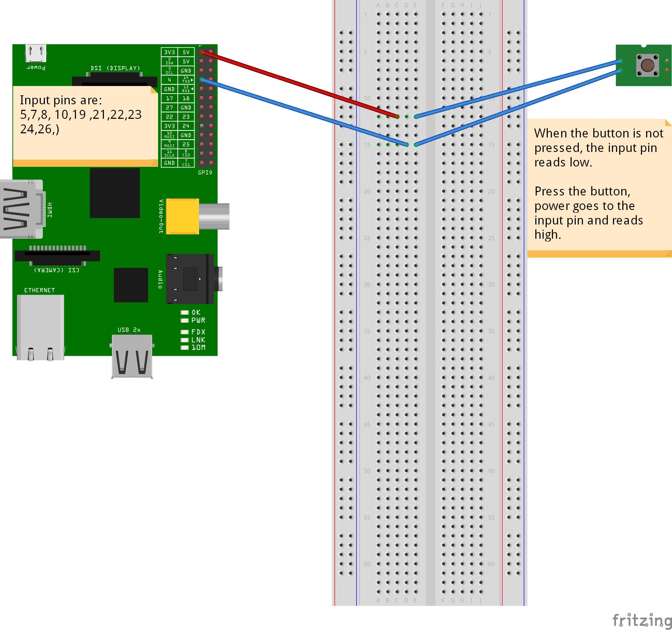Viewport: 672px width, 630px height.
Task: Select the 'Input pins are' note
Action: coord(85,126)
